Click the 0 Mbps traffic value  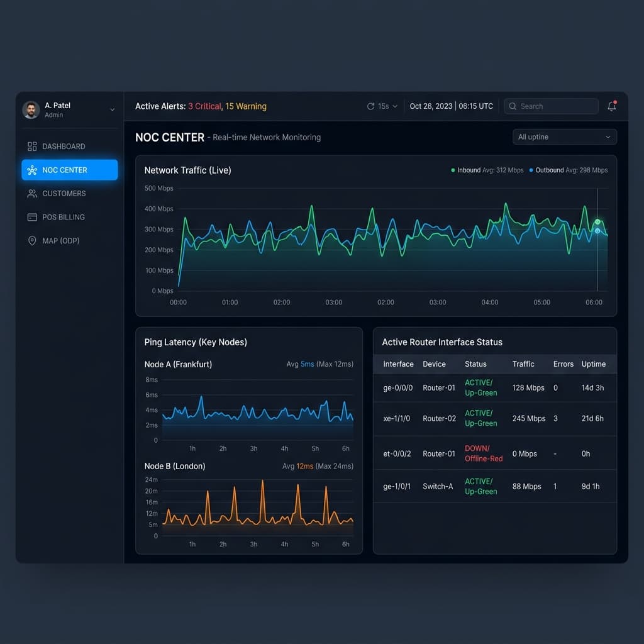pos(525,454)
